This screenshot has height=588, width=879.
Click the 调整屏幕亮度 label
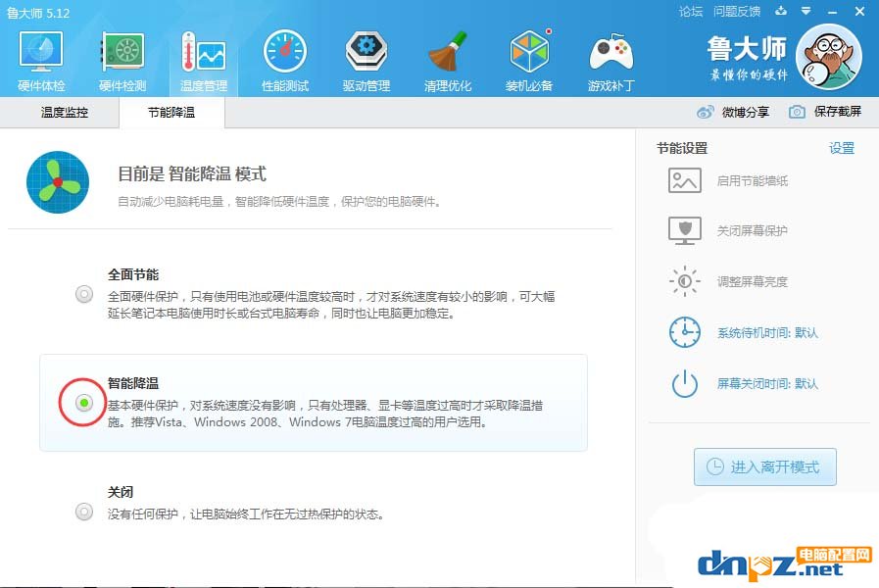753,281
